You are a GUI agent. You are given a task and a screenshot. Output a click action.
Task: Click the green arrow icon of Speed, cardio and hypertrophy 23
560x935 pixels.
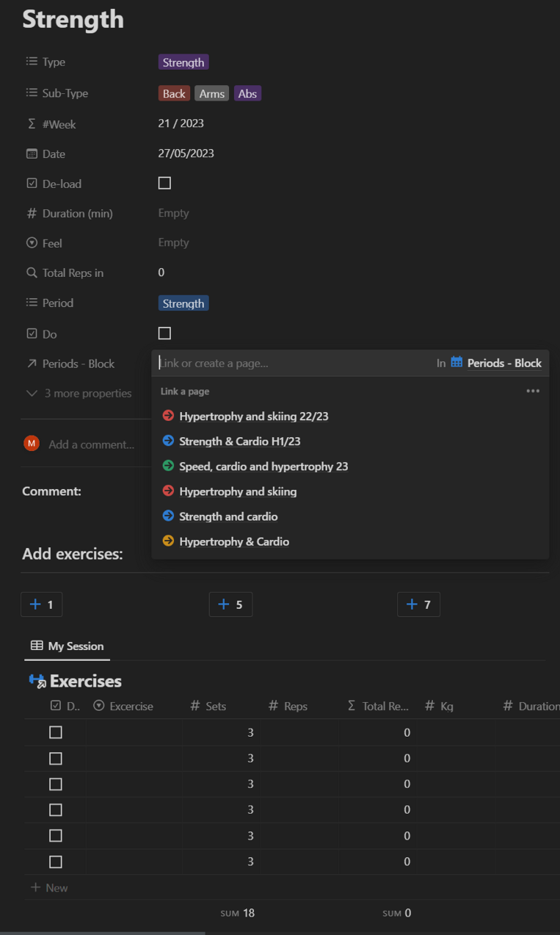(x=167, y=466)
